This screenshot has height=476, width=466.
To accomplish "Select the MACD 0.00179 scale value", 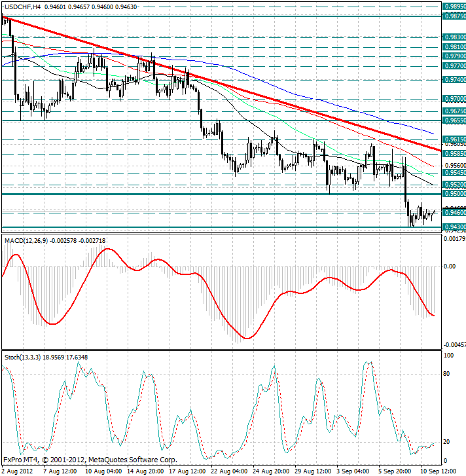I will point(454,239).
